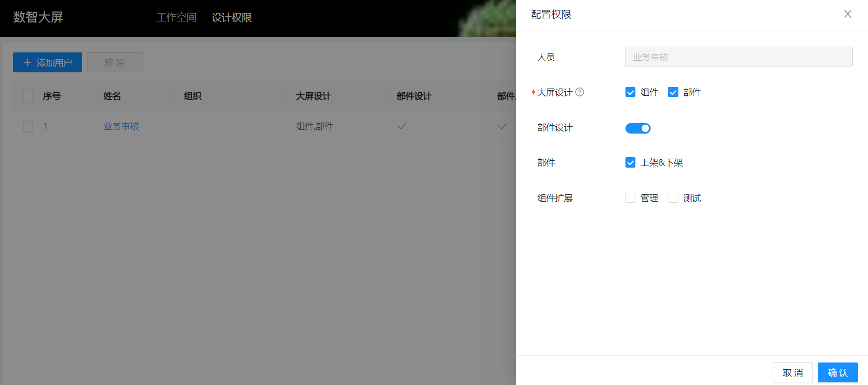Click the 移除 button
The image size is (868, 385).
pyautogui.click(x=115, y=62)
